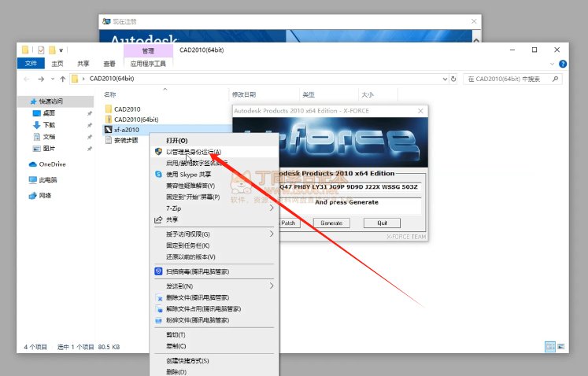Open the quick access toolbar customize dropdown
588x376 pixels.
[61, 50]
